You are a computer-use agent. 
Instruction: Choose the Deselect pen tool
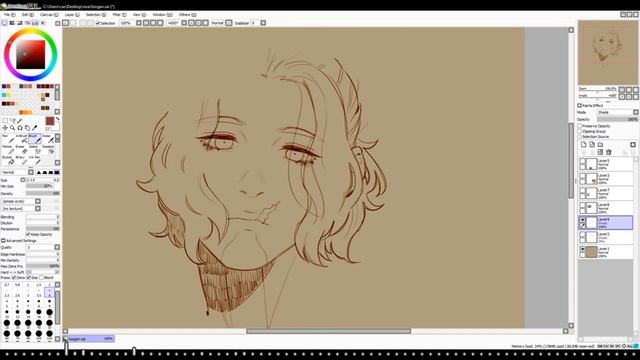pos(48,149)
